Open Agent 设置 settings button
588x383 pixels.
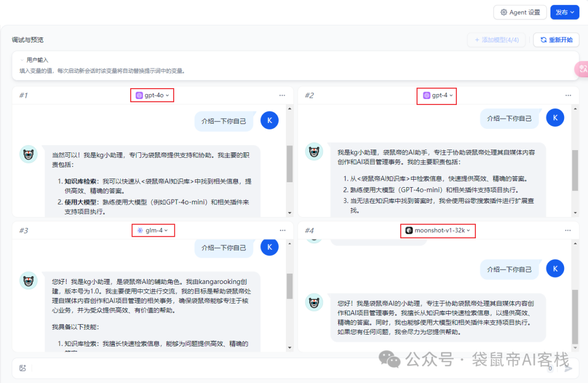[x=519, y=13]
